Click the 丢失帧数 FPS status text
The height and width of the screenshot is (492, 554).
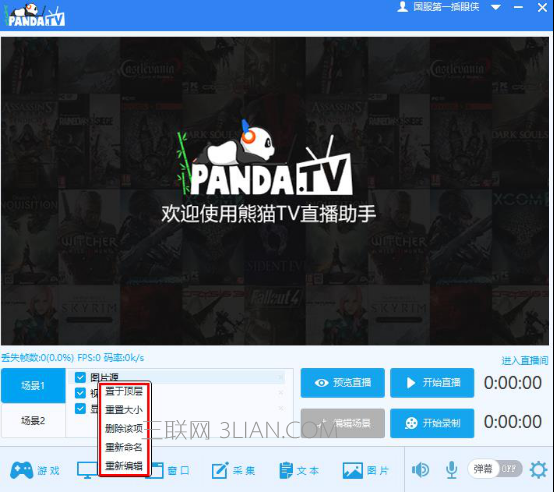click(x=73, y=358)
